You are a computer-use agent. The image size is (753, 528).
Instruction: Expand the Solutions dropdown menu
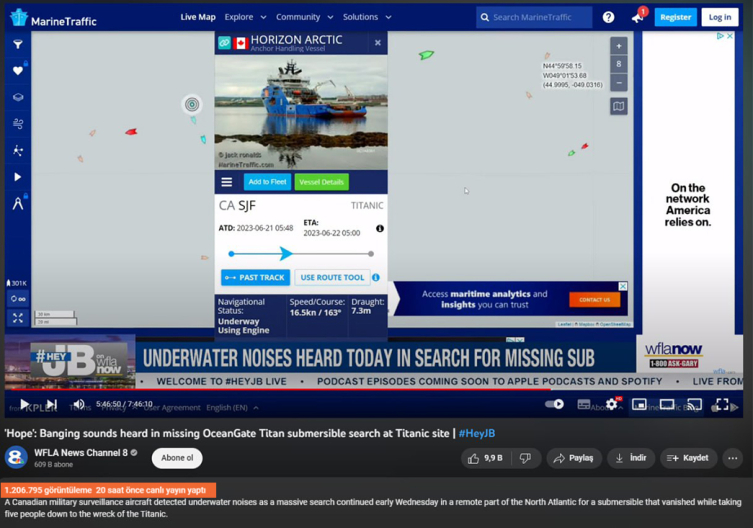367,17
